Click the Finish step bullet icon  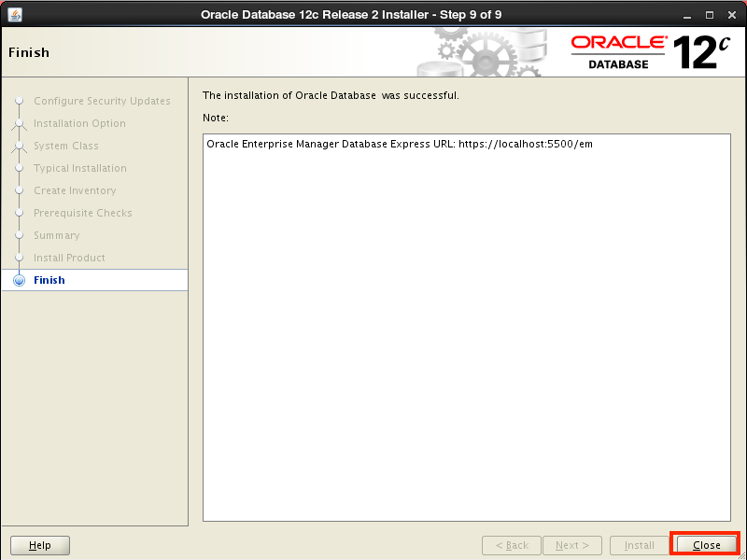coord(19,280)
